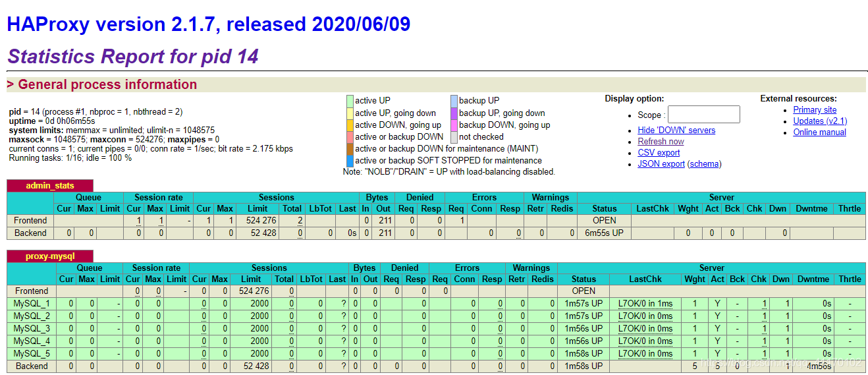
Task: Click the 'backup UP' light blue swatch
Action: tap(454, 100)
